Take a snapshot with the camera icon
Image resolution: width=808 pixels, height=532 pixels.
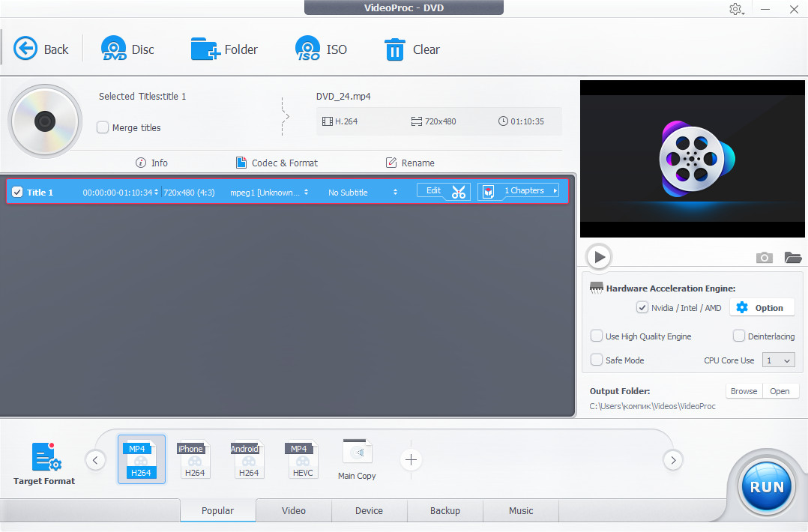pyautogui.click(x=765, y=257)
